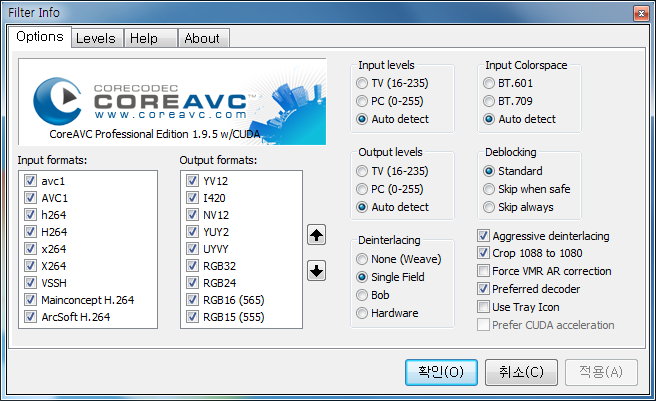This screenshot has height=401, width=656.
Task: Choose Auto detect for Input levels
Action: coord(362,119)
